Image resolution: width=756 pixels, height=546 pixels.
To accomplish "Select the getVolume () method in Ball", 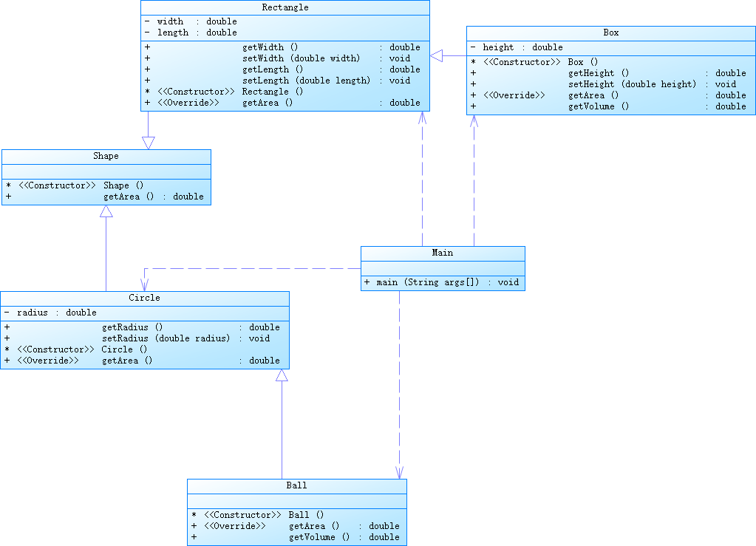I will click(295, 537).
